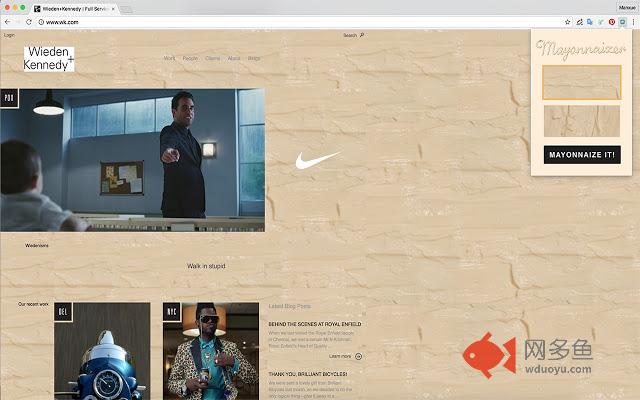Image resolution: width=640 pixels, height=400 pixels.
Task: Select the horizontal mayo texture swatch
Action: coord(582,82)
